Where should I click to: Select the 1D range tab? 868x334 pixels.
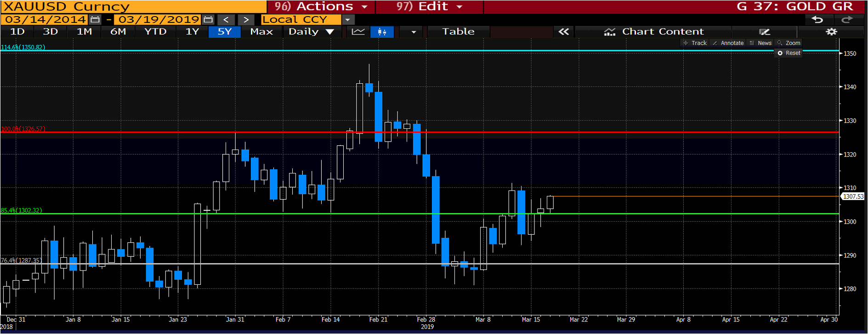pos(17,32)
